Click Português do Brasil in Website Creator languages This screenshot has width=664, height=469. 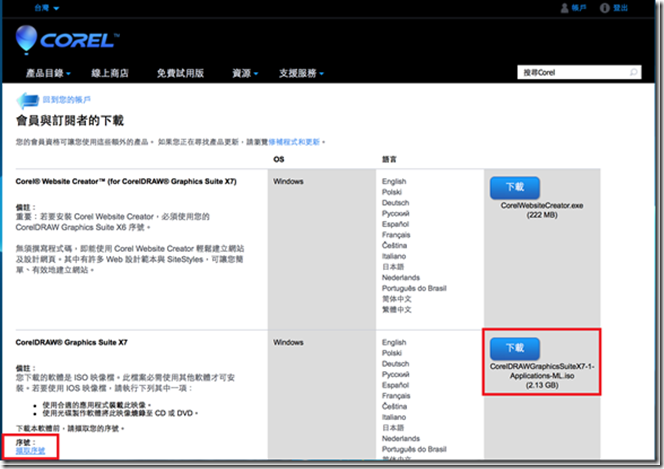click(x=414, y=288)
